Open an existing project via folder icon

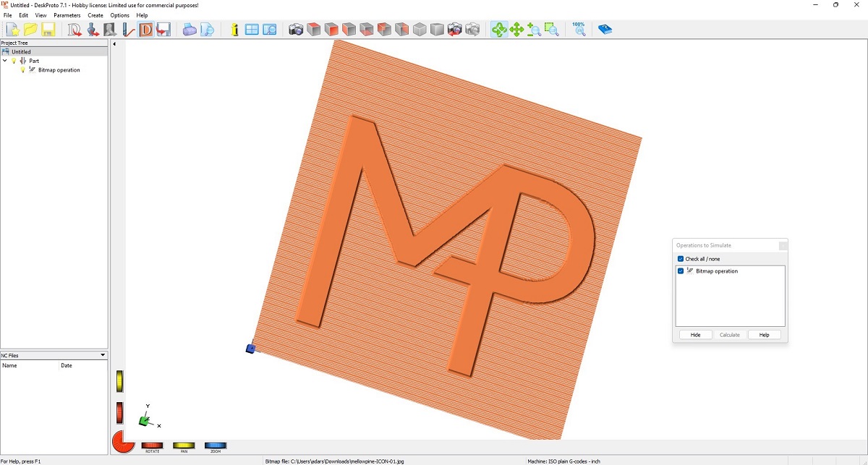tap(30, 30)
